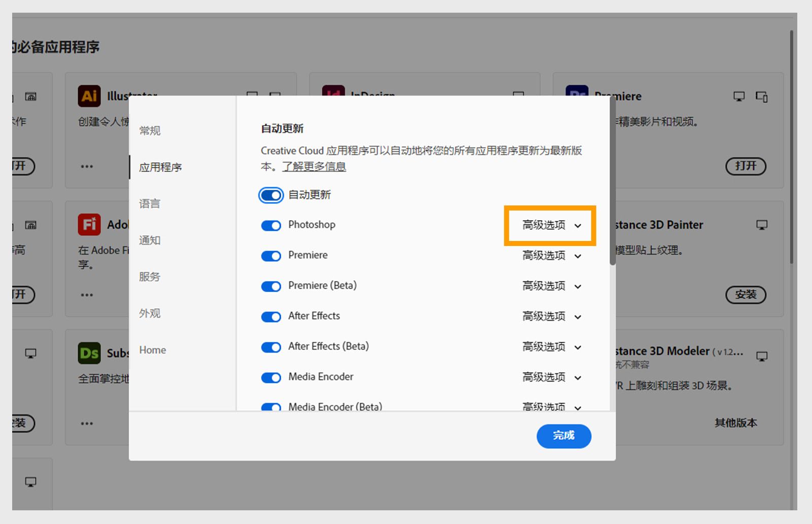Click the Media Encoder row label
Image resolution: width=812 pixels, height=524 pixels.
[321, 377]
